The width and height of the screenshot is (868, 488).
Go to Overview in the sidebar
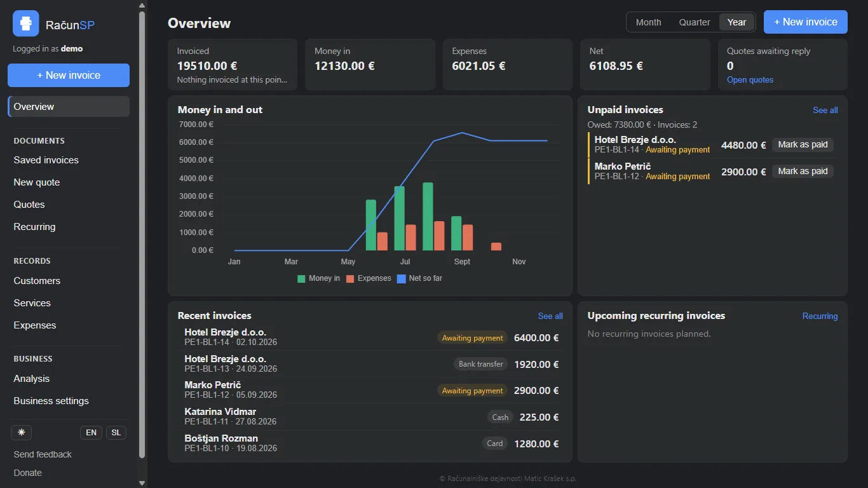click(x=69, y=107)
